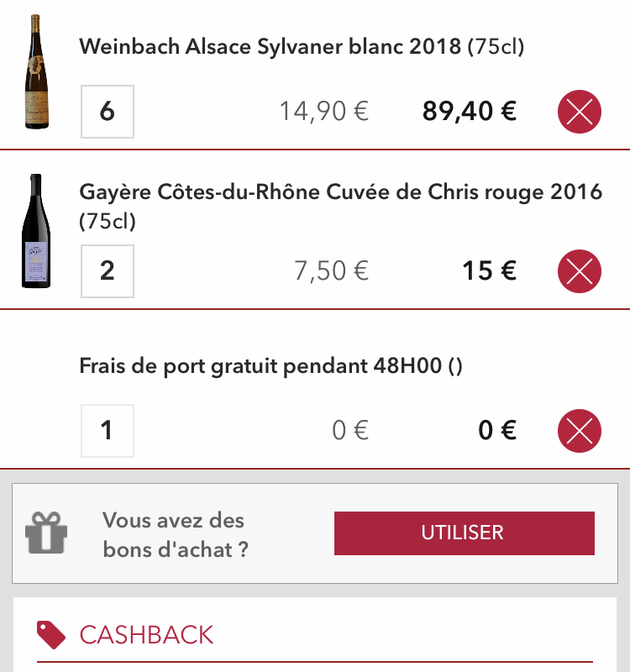This screenshot has width=630, height=672.
Task: Open Gayère Côtes-du-Rhône Cuvée de Chris title
Action: pyautogui.click(x=341, y=206)
